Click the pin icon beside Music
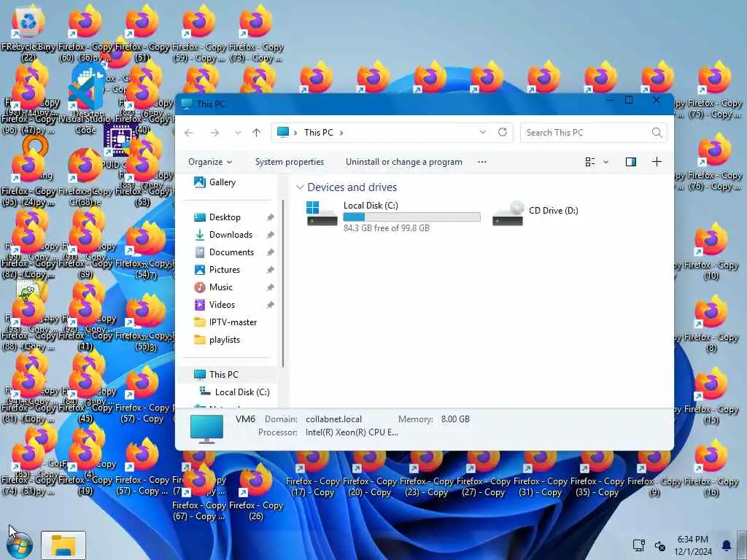The image size is (747, 560). 270,287
